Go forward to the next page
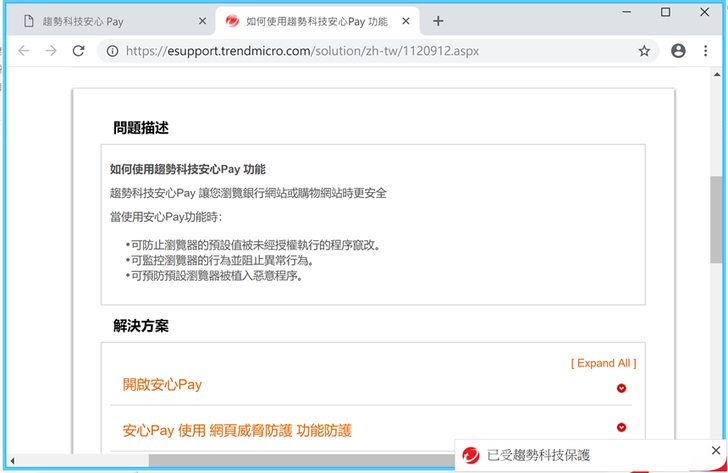 point(51,51)
